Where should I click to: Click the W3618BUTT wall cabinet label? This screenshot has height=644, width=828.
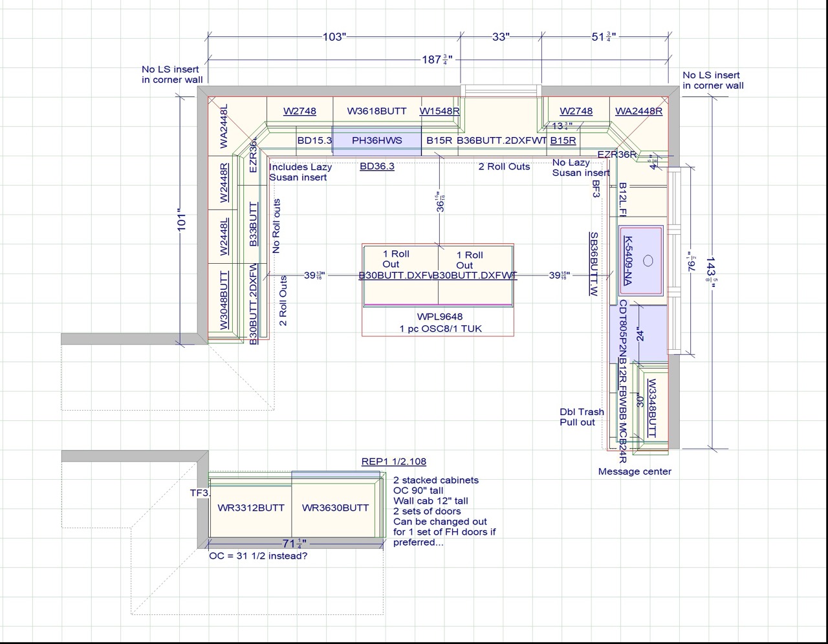376,111
